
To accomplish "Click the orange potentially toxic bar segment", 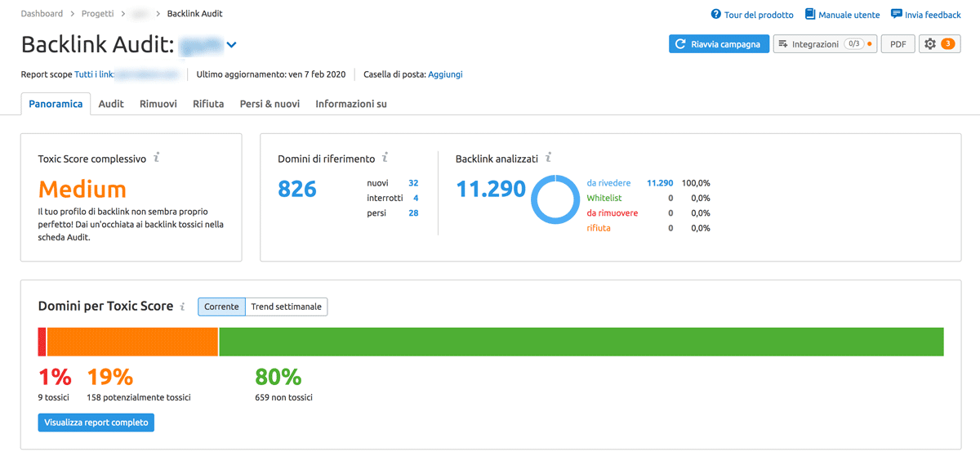I will click(132, 342).
